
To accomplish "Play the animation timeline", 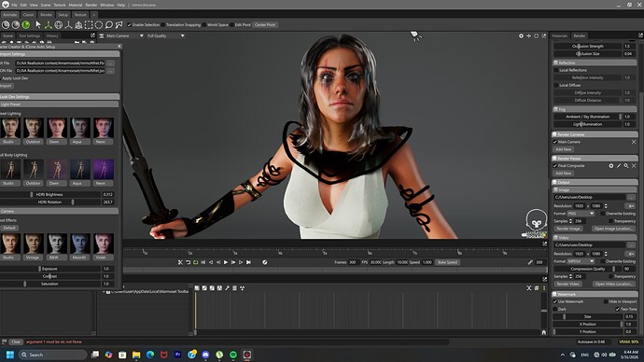I will point(226,262).
